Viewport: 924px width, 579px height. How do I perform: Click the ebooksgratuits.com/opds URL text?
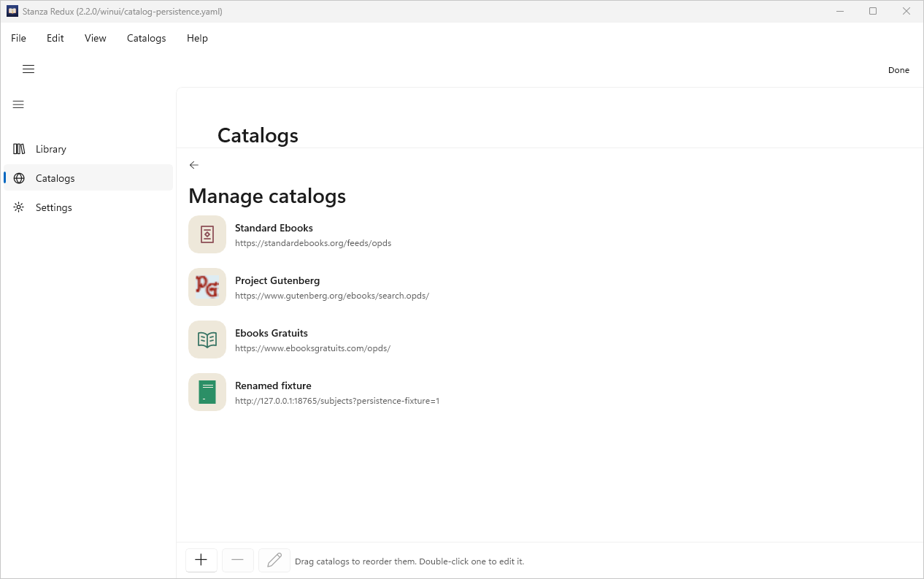(x=312, y=348)
